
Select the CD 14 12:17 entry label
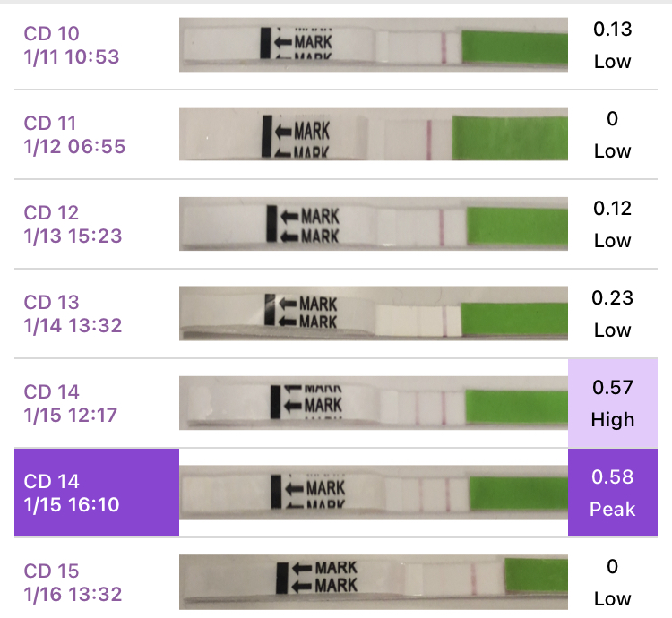coord(72,404)
